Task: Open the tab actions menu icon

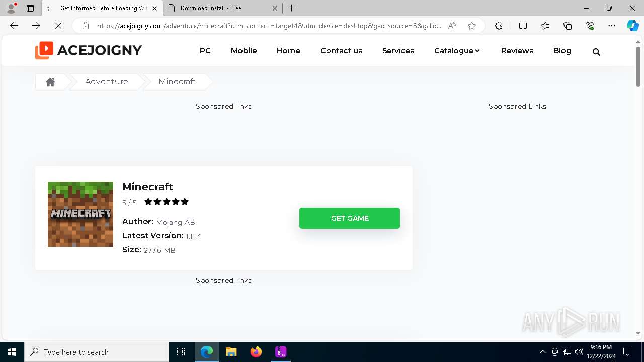Action: [30, 8]
